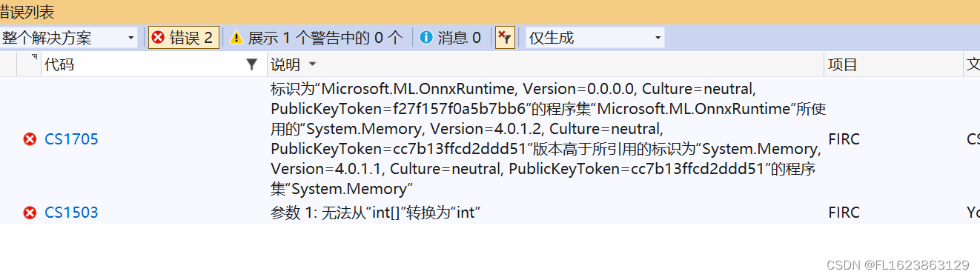Click the clear filter icon in toolbar

504,37
